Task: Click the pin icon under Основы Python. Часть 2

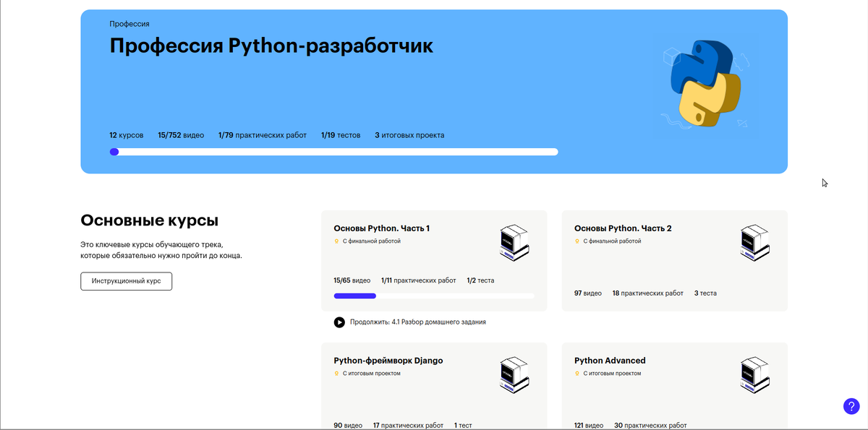Action: pyautogui.click(x=577, y=241)
